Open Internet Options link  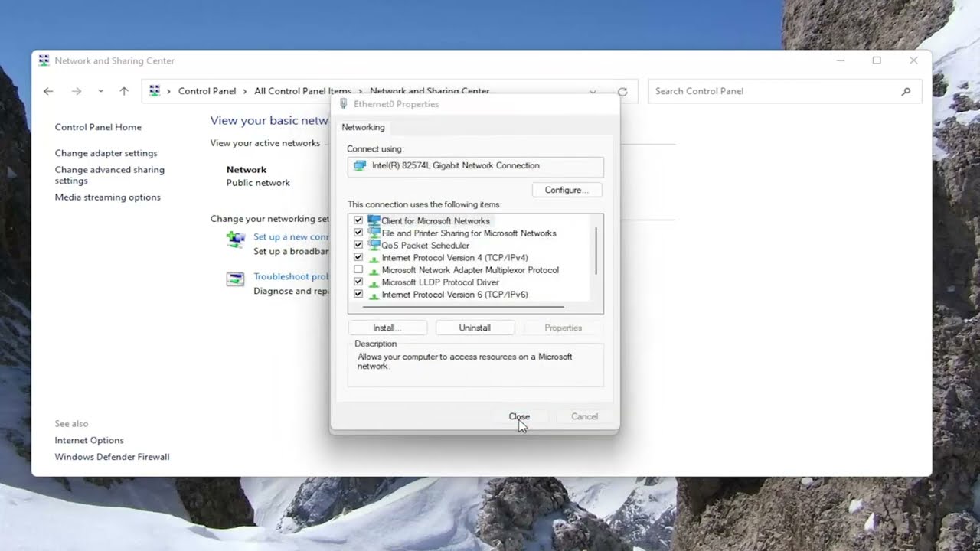pos(89,440)
